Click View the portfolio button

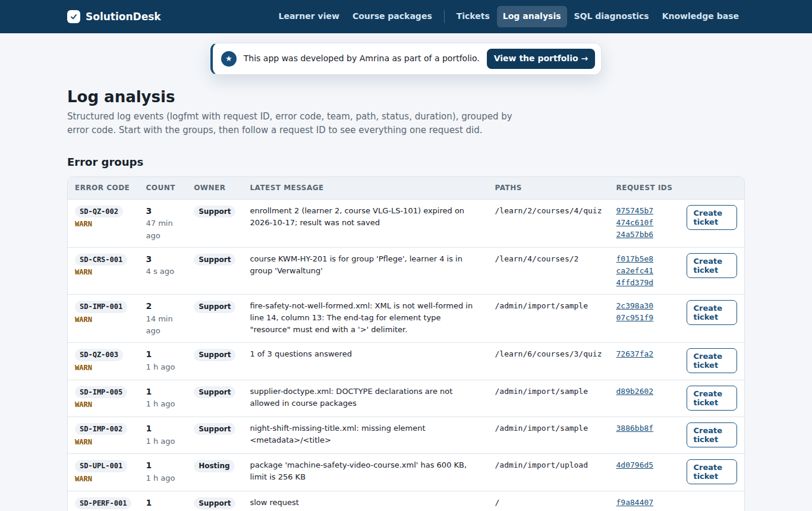[x=541, y=59]
